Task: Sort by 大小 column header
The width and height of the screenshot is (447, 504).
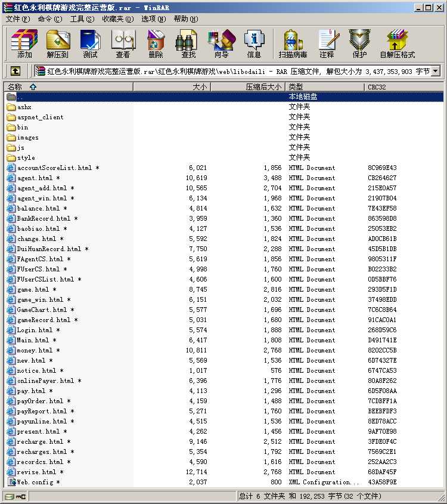Action: coord(172,87)
